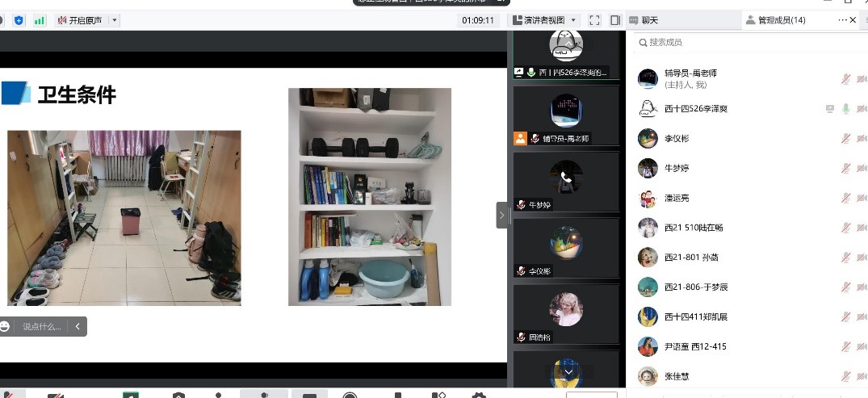The image size is (868, 398).
Task: Collapse the reaction bar with left chevron
Action: (x=78, y=327)
